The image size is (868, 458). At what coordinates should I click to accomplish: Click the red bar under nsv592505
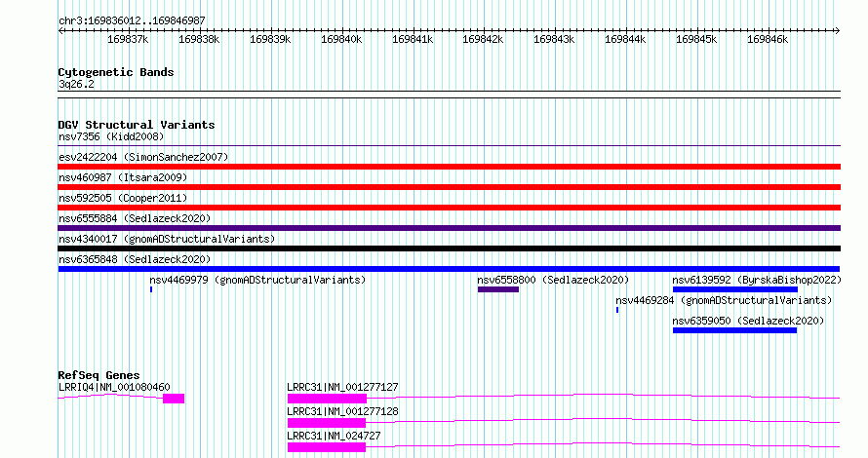[449, 208]
